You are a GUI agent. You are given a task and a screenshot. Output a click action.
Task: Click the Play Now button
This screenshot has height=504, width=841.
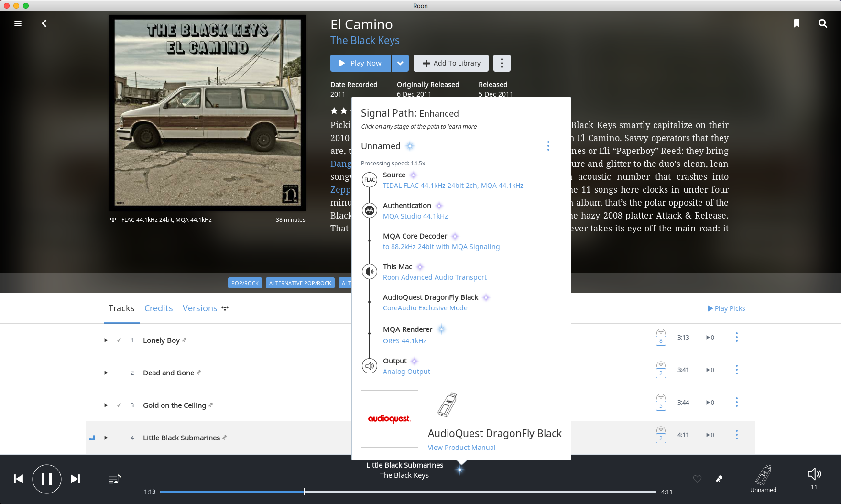(360, 63)
